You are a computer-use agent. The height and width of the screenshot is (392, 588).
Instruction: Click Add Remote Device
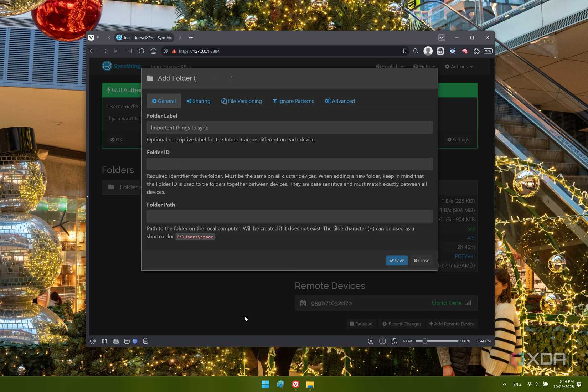[452, 324]
